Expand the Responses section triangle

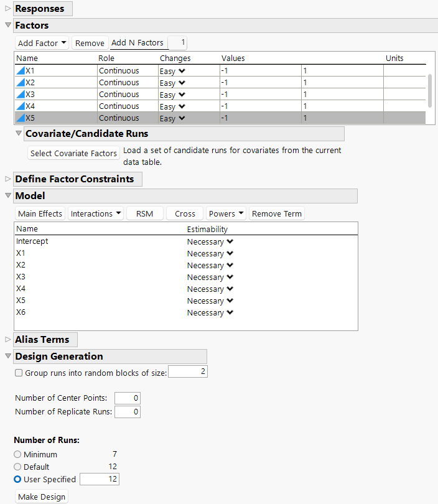7,9
